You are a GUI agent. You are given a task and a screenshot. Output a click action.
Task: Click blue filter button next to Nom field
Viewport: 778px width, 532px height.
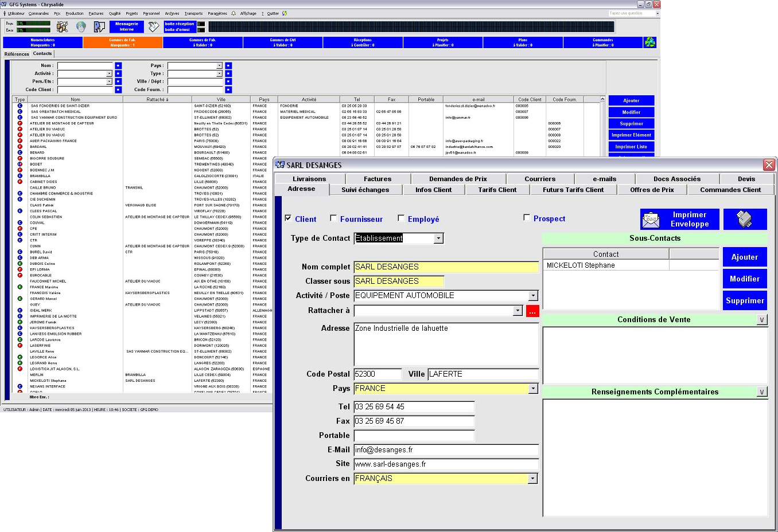(118, 66)
